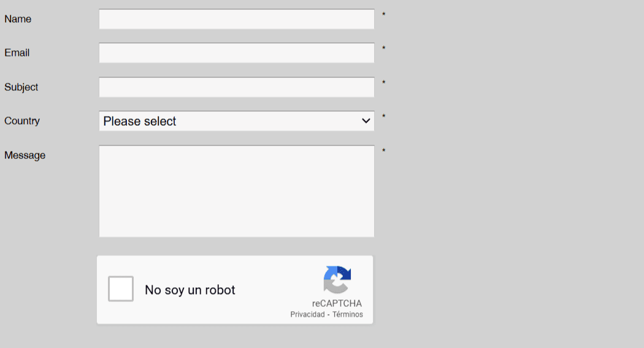This screenshot has width=644, height=348.
Task: Click the required asterisk beside Country dropdown
Action: point(384,117)
